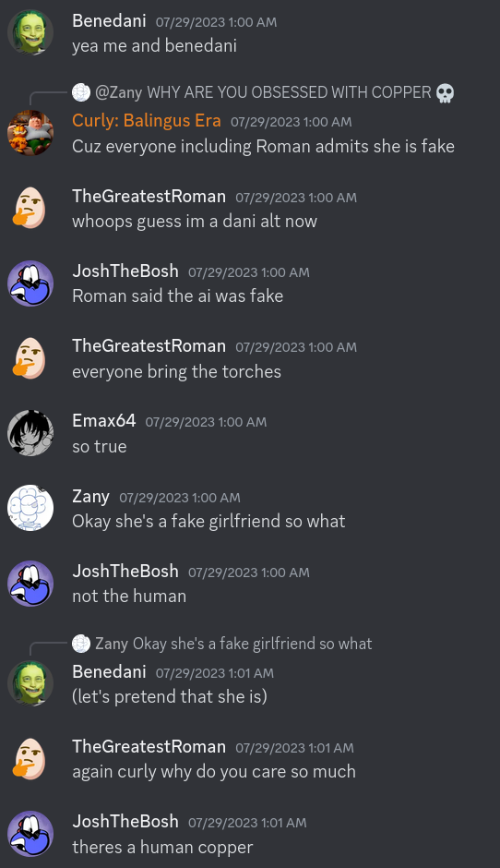
Task: Click the orange username 'Curly: Balingus Era'
Action: point(147,121)
